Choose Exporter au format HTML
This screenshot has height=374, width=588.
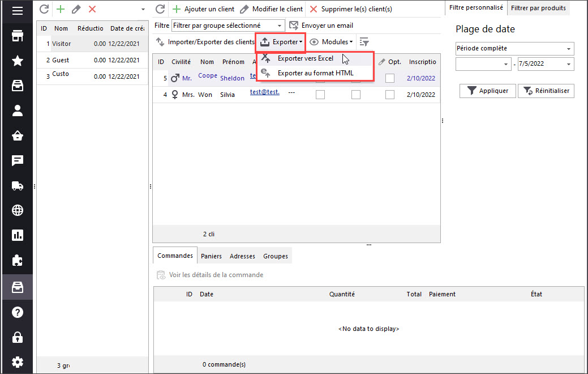(315, 73)
